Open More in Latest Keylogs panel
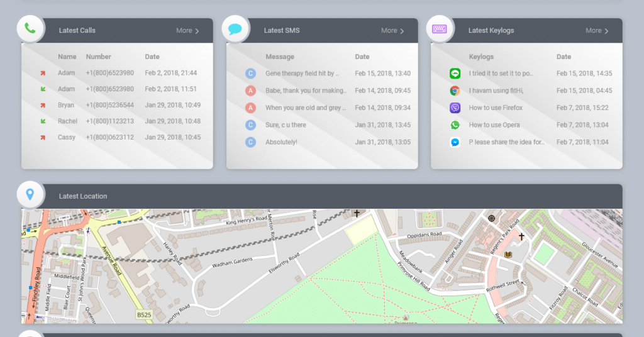Screen dimensions: 644x337 (594, 30)
